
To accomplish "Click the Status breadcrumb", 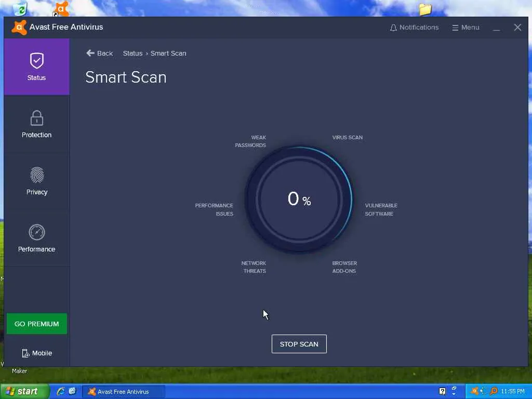I will click(132, 54).
